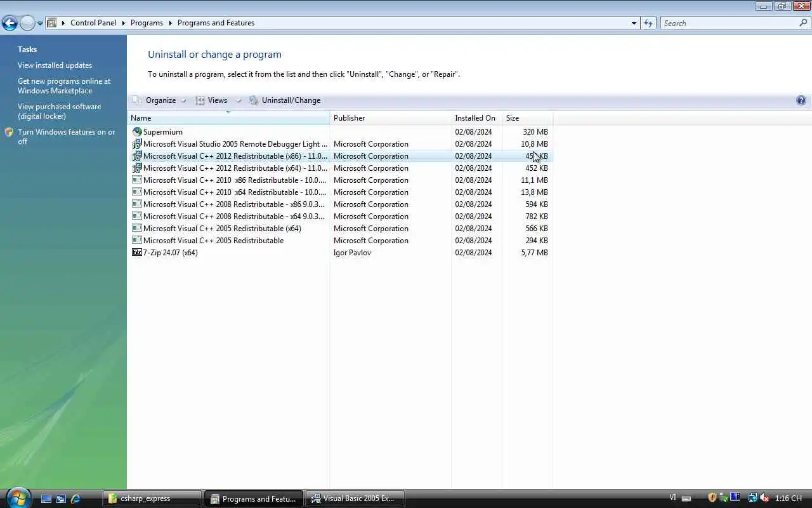The height and width of the screenshot is (508, 812).
Task: Select Microsoft Visual C++ 2005 Redistributable row
Action: coord(340,241)
